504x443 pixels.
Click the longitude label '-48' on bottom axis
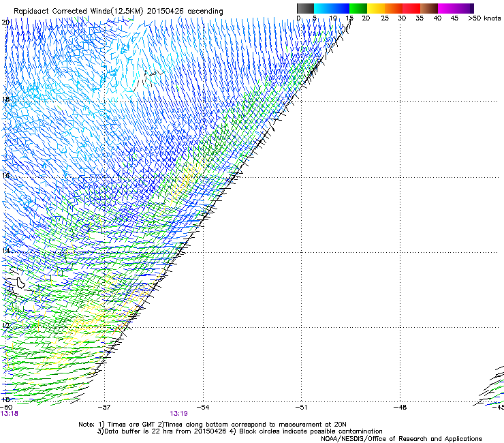tap(400, 408)
